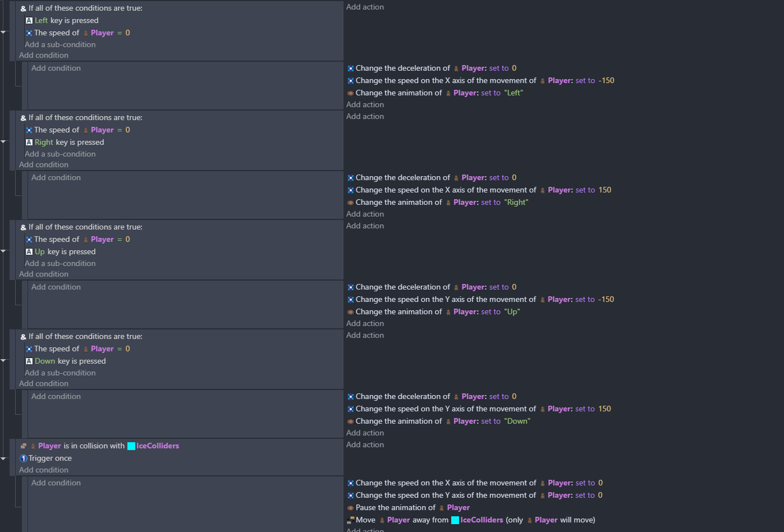784x532 pixels.
Task: Click movement icon of X axis set to 0
Action: [351, 483]
